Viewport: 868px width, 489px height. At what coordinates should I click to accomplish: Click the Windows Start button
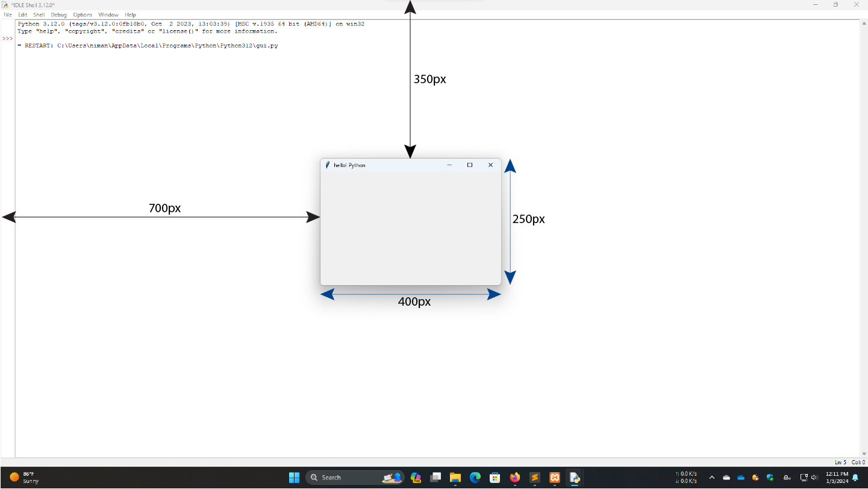point(294,478)
